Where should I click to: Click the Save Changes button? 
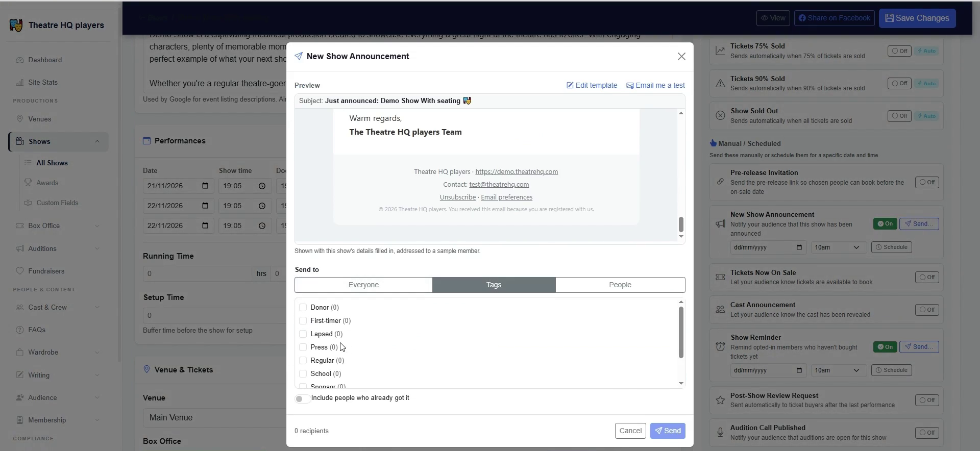[x=917, y=18]
